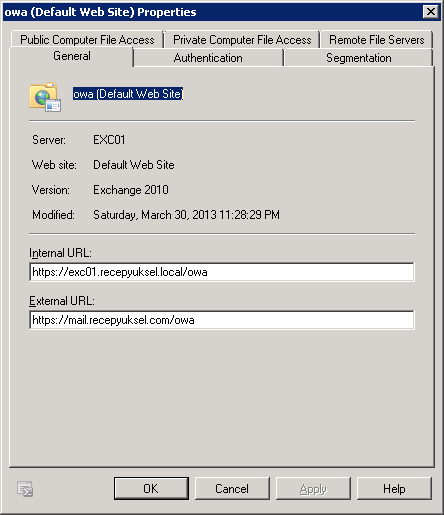Select the General tab
Screen dimensions: 444x515
pos(72,56)
